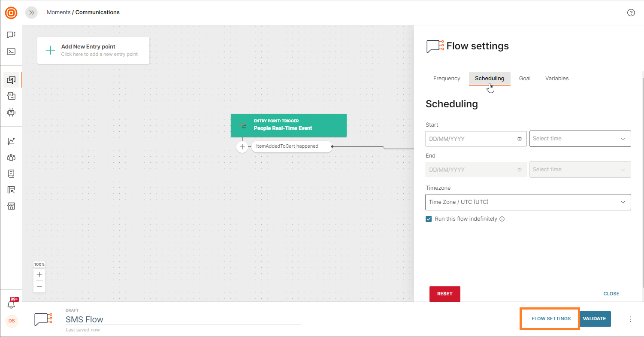Image resolution: width=644 pixels, height=337 pixels.
Task: Open the Answers chatbot icon in sidebar
Action: click(11, 112)
